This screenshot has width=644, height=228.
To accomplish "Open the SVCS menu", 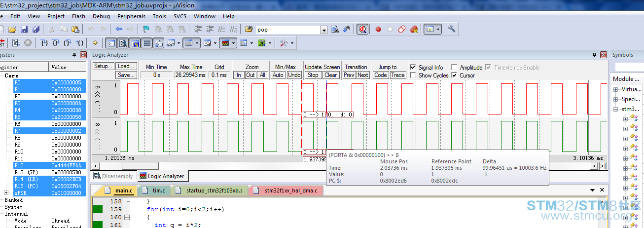I will [180, 16].
